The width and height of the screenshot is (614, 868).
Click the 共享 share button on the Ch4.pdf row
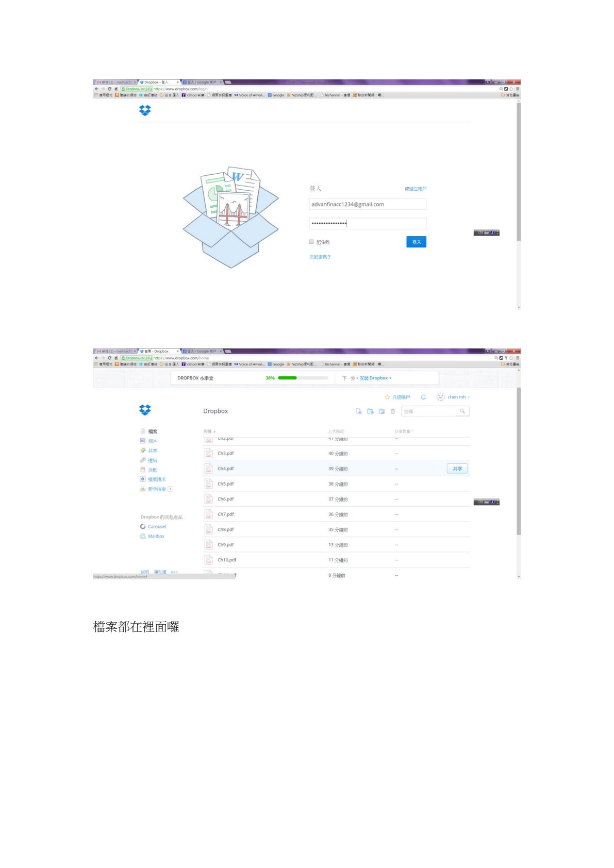pyautogui.click(x=457, y=469)
